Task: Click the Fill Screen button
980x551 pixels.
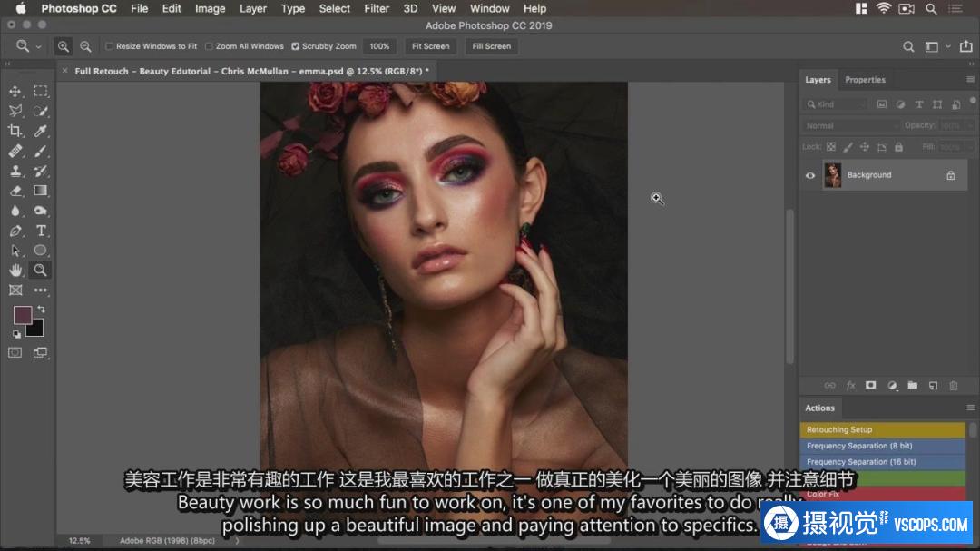Action: pyautogui.click(x=491, y=46)
